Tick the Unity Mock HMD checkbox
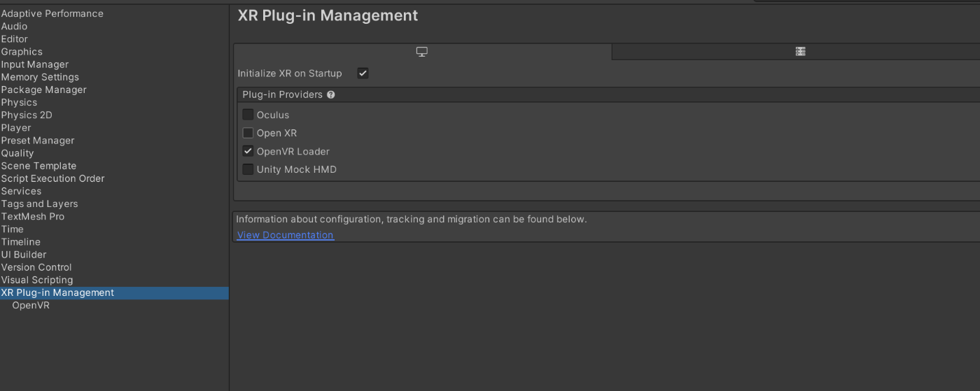 tap(248, 169)
